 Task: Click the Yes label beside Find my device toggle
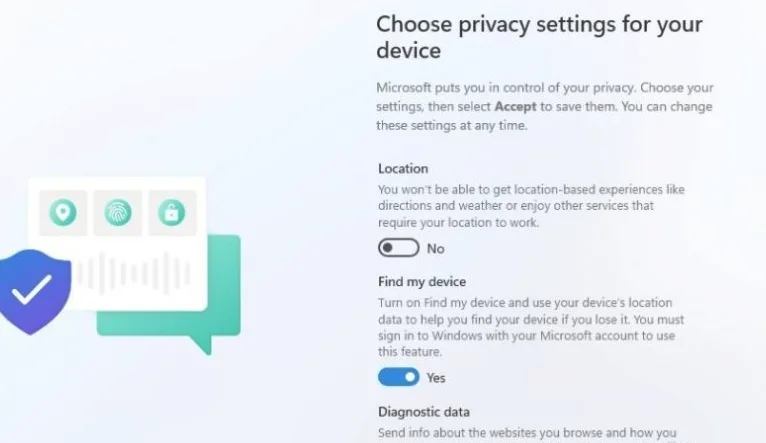click(436, 378)
